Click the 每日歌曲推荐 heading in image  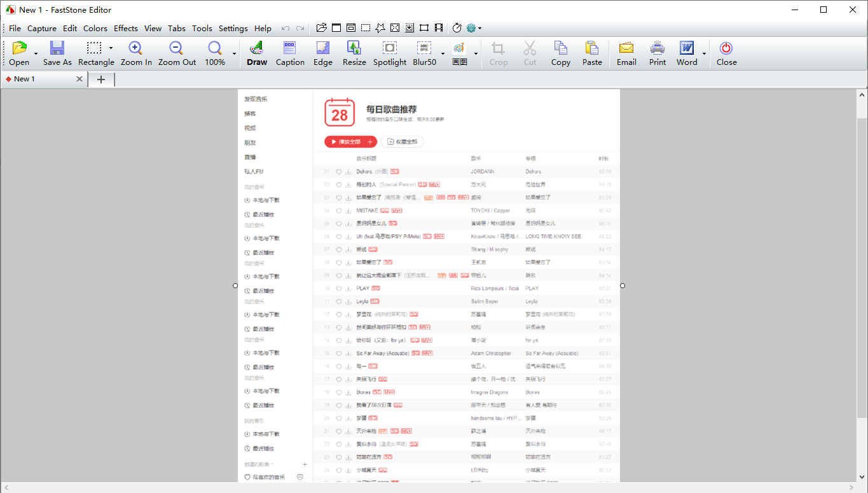392,109
